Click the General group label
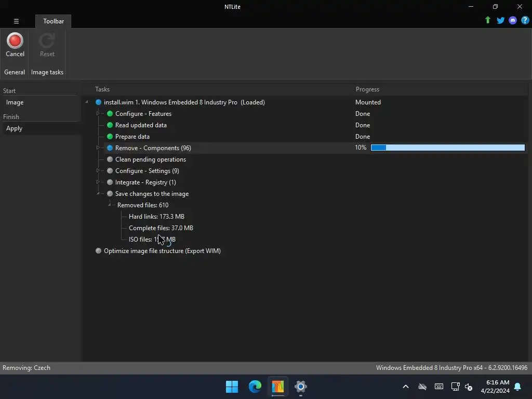The image size is (532, 399). click(x=15, y=72)
